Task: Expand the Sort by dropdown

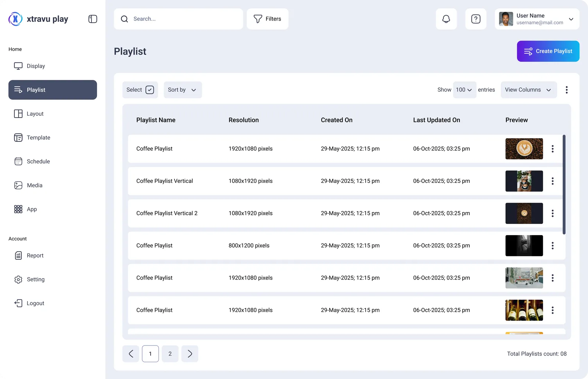Action: point(183,90)
